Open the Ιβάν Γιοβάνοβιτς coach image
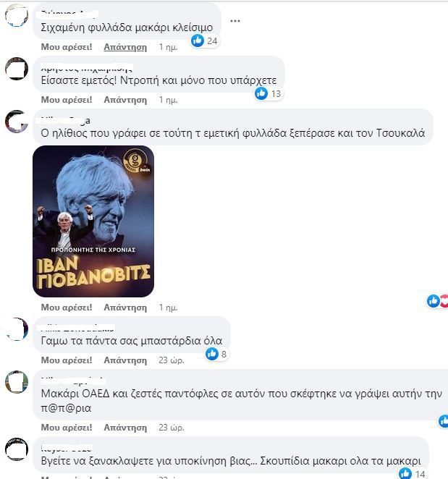Screen dimensions: 448x479 click(x=93, y=221)
